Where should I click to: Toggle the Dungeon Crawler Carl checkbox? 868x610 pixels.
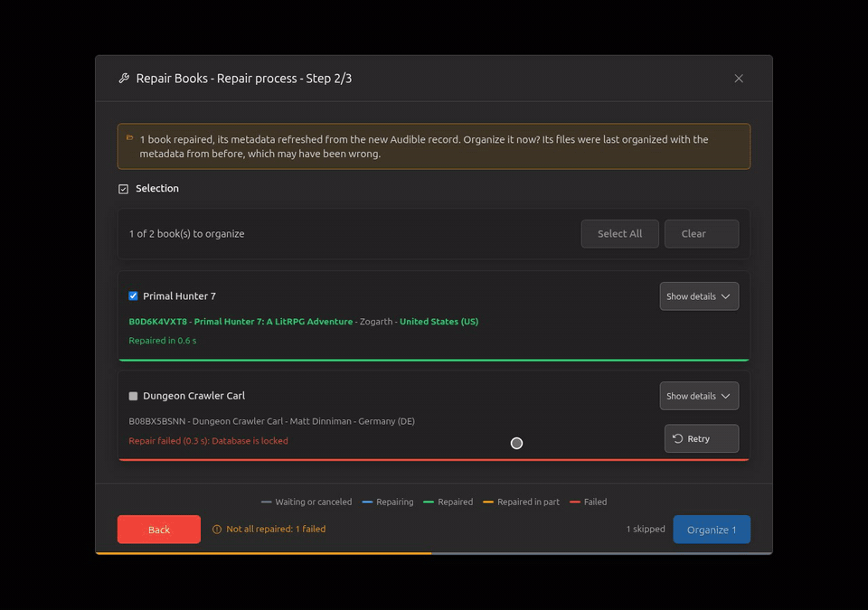134,396
